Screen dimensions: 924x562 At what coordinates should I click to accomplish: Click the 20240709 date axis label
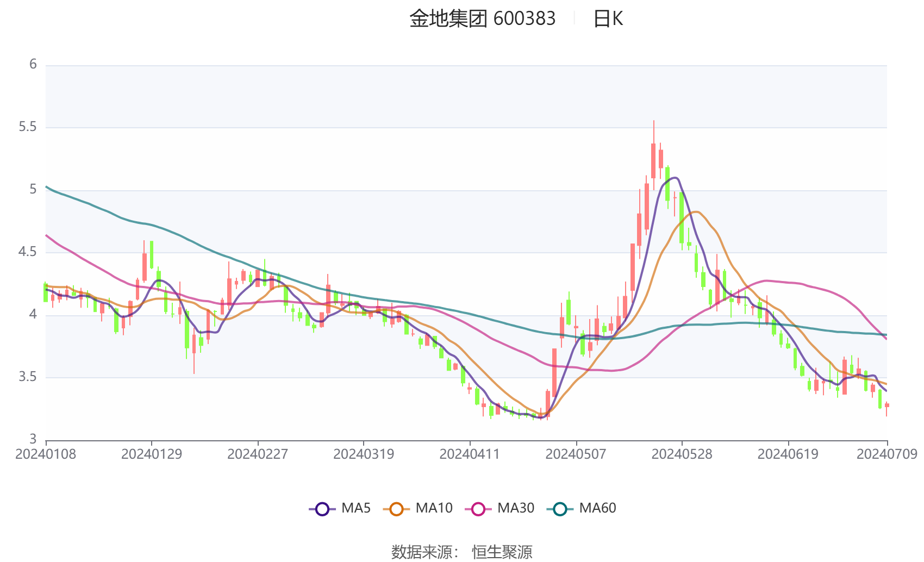tap(887, 454)
